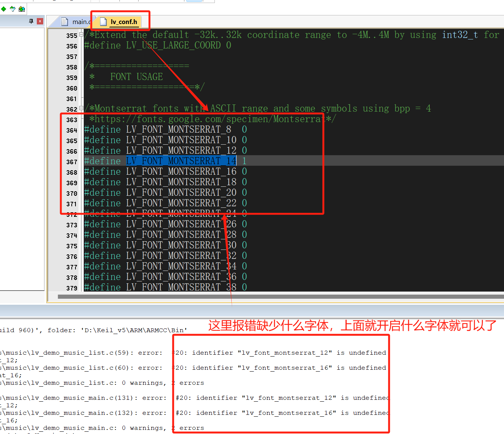This screenshot has height=434, width=504.
Task: Close the left project panel
Action: [x=40, y=21]
